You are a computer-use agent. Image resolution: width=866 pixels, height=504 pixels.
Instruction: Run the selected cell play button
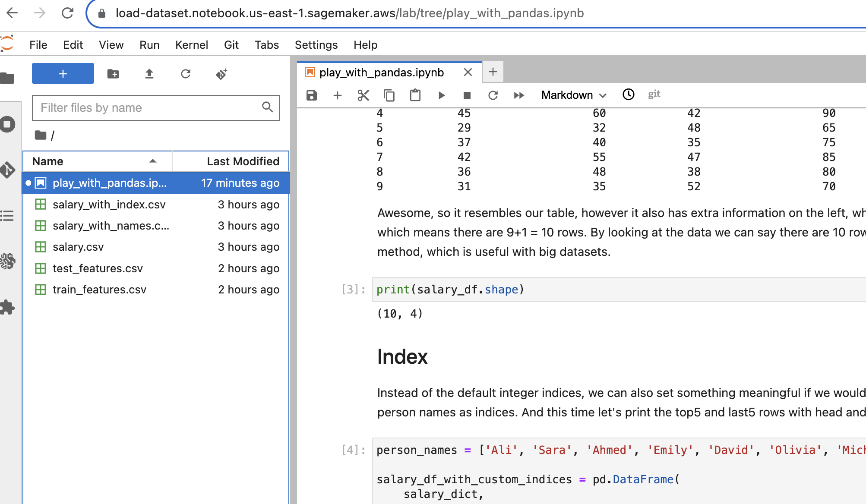tap(441, 95)
